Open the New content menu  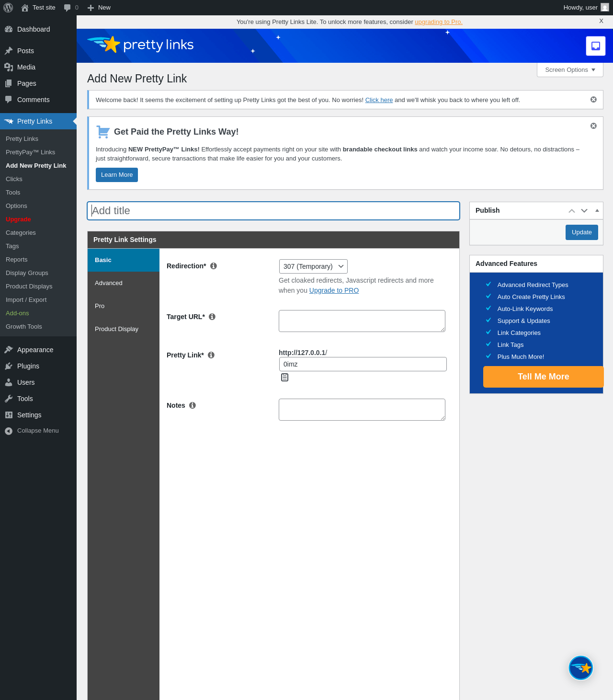[99, 8]
